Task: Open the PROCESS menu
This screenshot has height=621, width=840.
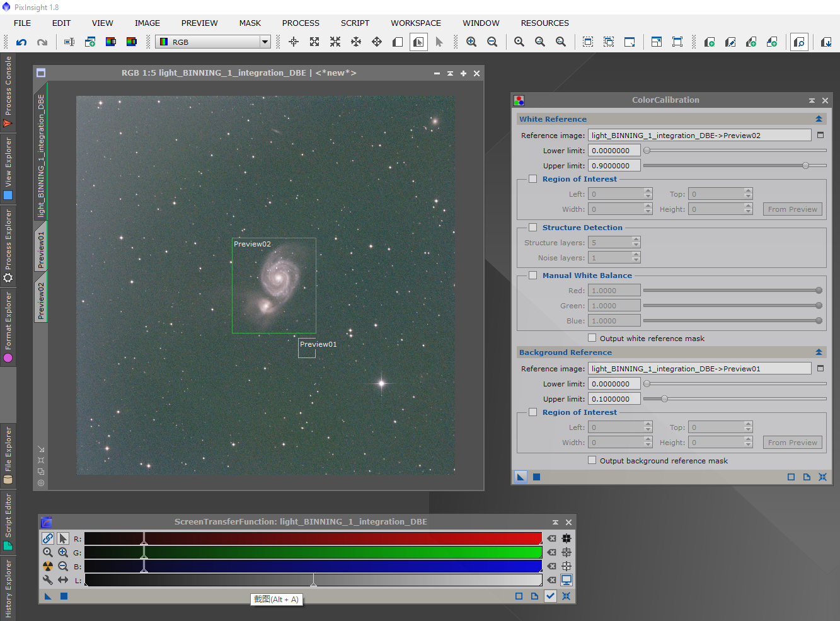Action: [301, 23]
